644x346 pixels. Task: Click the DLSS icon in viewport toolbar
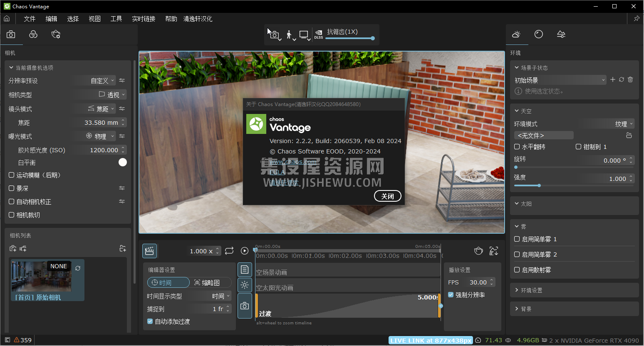(319, 35)
